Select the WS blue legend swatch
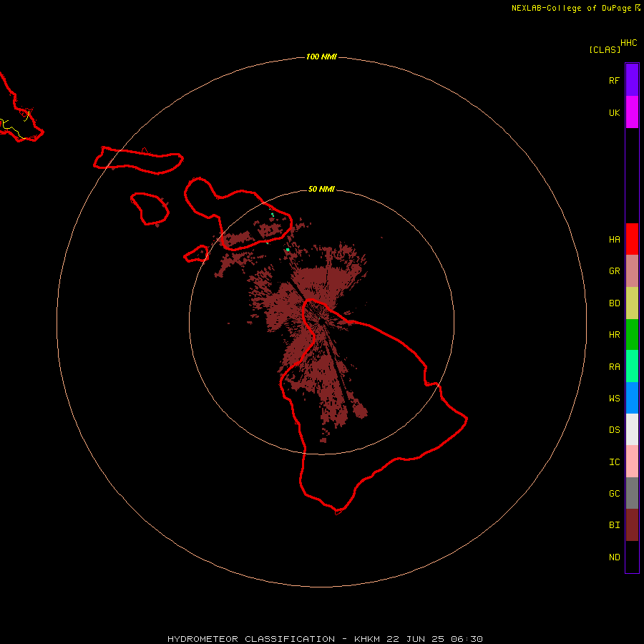This screenshot has height=644, width=644. (x=632, y=398)
